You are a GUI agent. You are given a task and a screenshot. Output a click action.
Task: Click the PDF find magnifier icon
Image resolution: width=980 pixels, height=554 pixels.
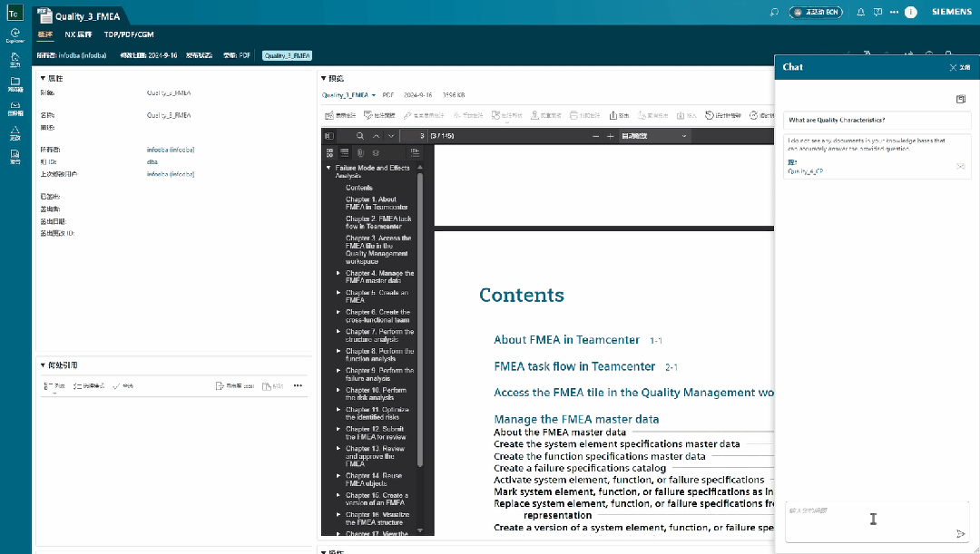pyautogui.click(x=360, y=135)
